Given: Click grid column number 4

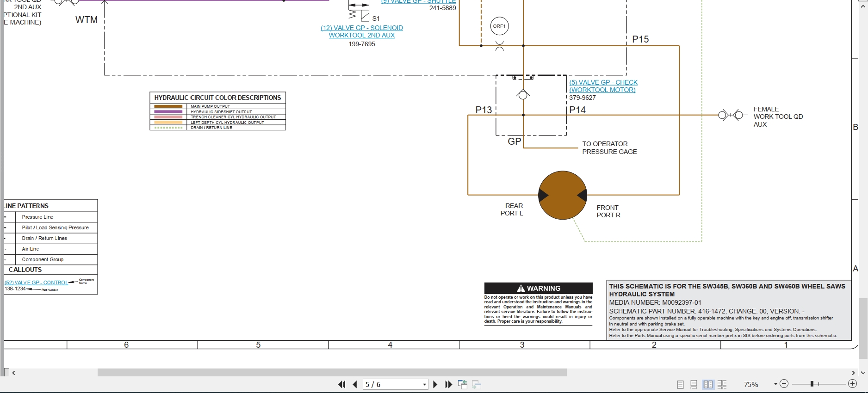Looking at the screenshot, I should (390, 345).
